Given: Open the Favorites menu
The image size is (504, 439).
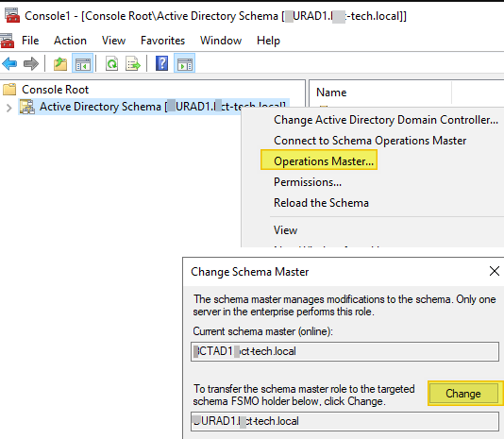Looking at the screenshot, I should pos(162,41).
